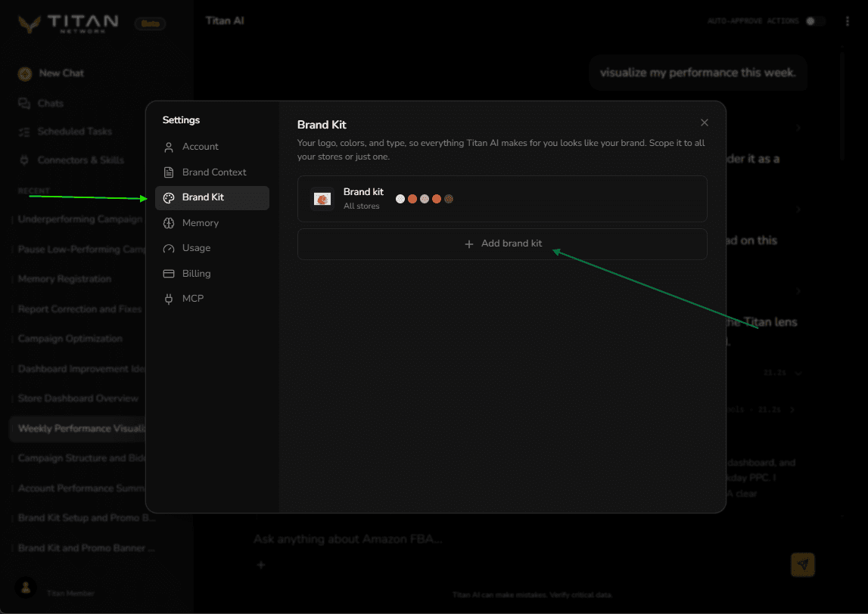
Task: Open Campaign Structure and Bid chat
Action: [81, 458]
